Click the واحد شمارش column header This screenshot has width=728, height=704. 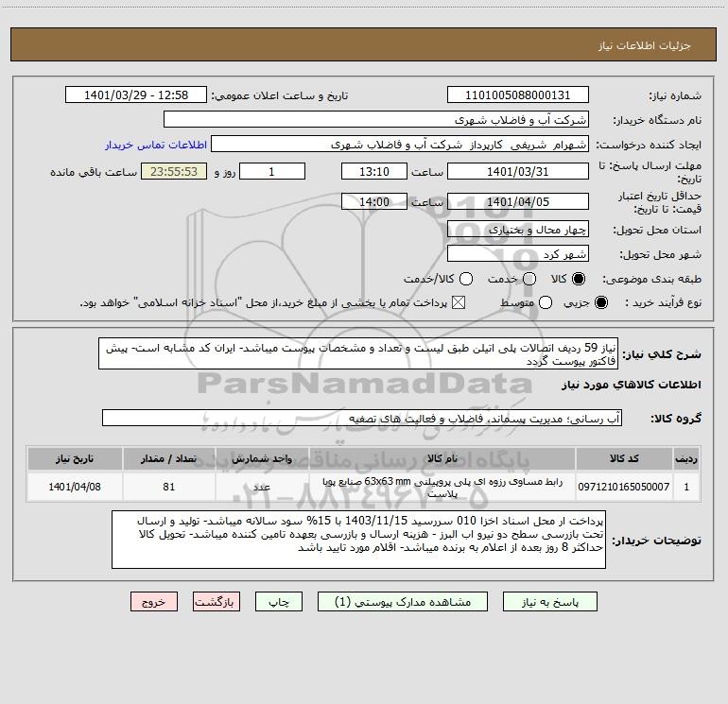(262, 459)
